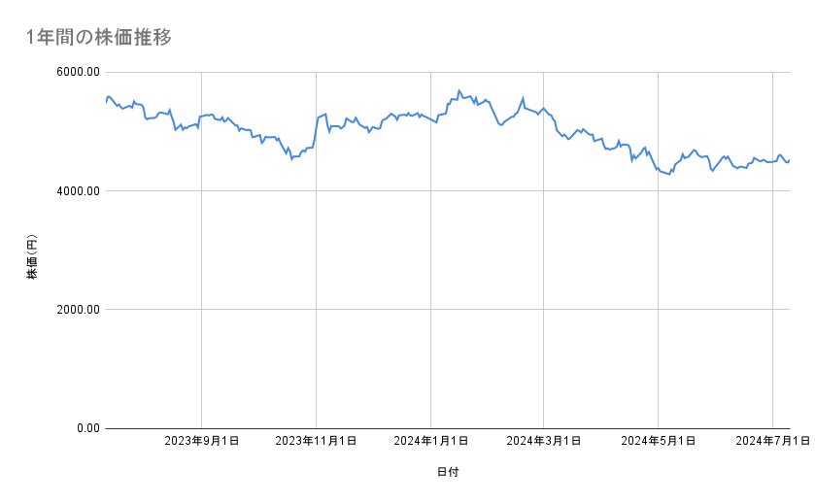
Task: Click the chart title 1年間の株価推移
Action: click(x=100, y=37)
